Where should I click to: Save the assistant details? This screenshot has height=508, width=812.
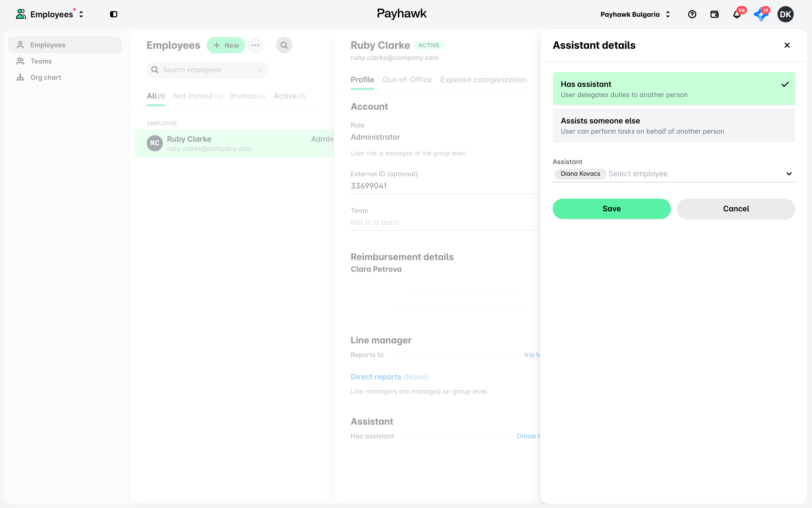(x=611, y=209)
